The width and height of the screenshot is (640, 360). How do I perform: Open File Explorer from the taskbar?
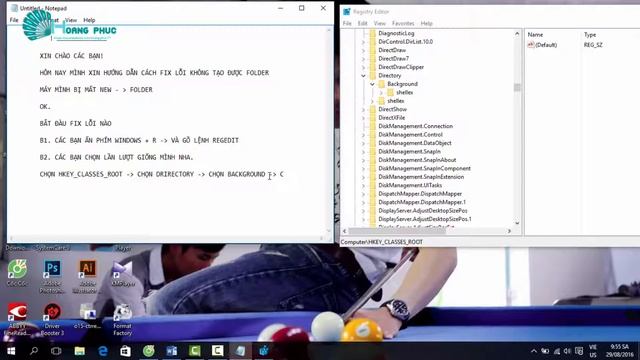pos(80,351)
